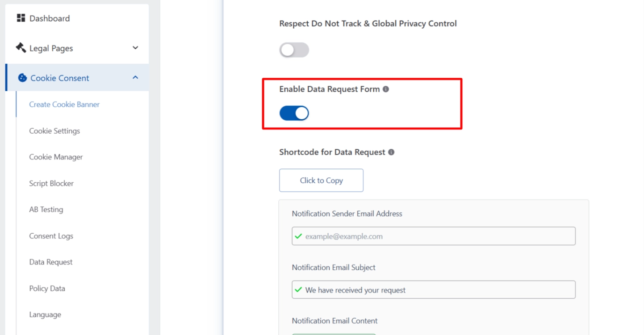Image resolution: width=644 pixels, height=335 pixels.
Task: Enable Respect Do Not Track & Global Privacy Control
Action: pos(294,50)
